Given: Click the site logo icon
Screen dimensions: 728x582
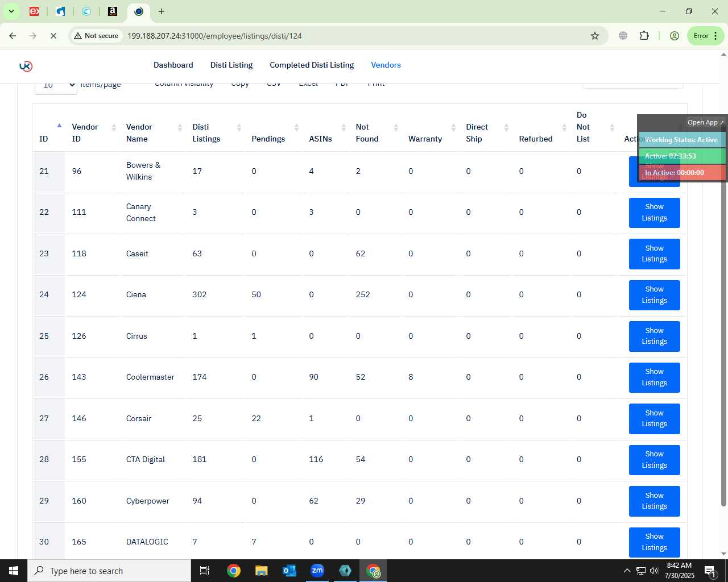Looking at the screenshot, I should pyautogui.click(x=26, y=66).
